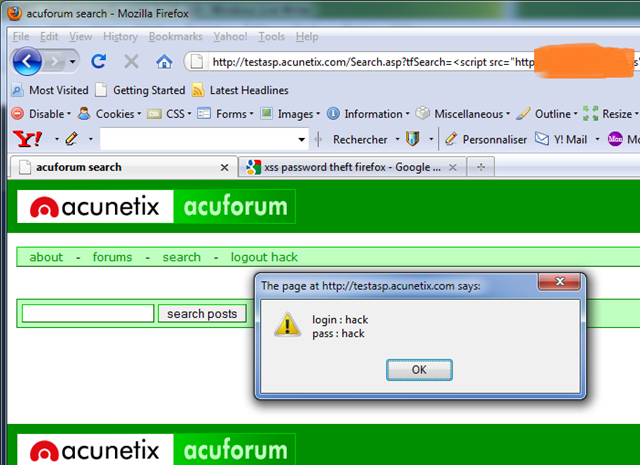Viewport: 640px width, 465px height.
Task: Open the History menu
Action: (x=120, y=37)
